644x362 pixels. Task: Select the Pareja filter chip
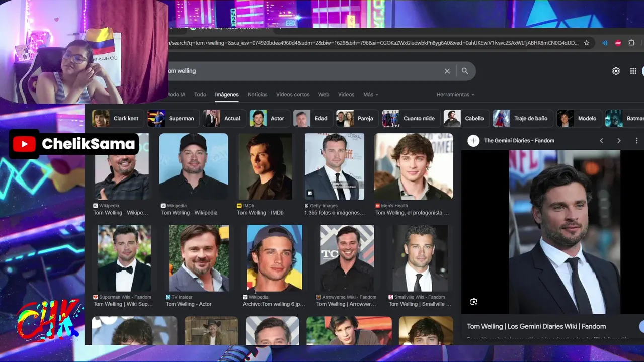[357, 119]
